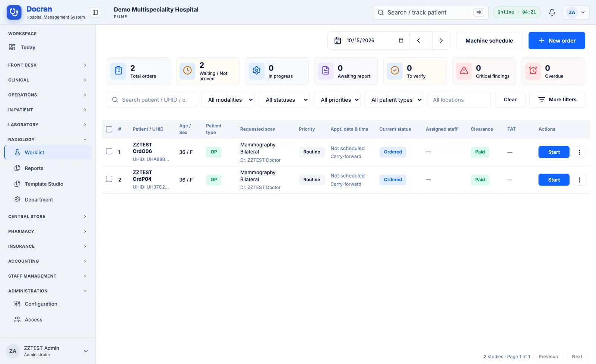This screenshot has height=364, width=596.
Task: Open the Machine schedule button
Action: [489, 41]
